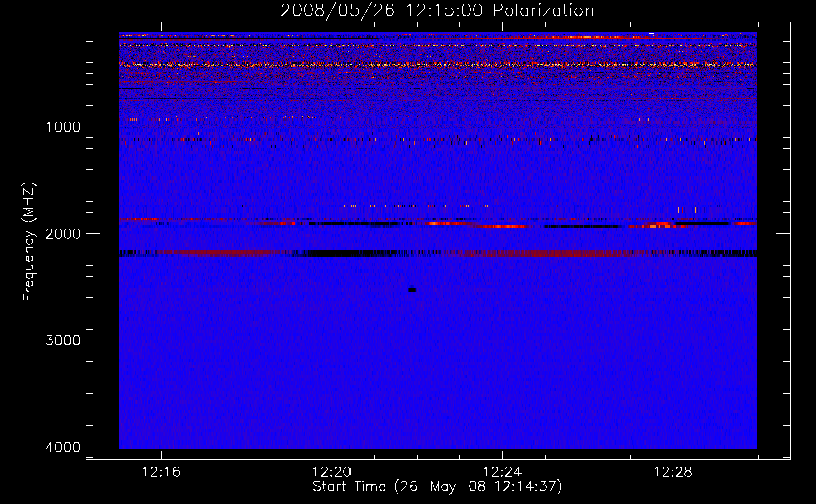Click the 2000 frequency tick label

tap(63, 234)
